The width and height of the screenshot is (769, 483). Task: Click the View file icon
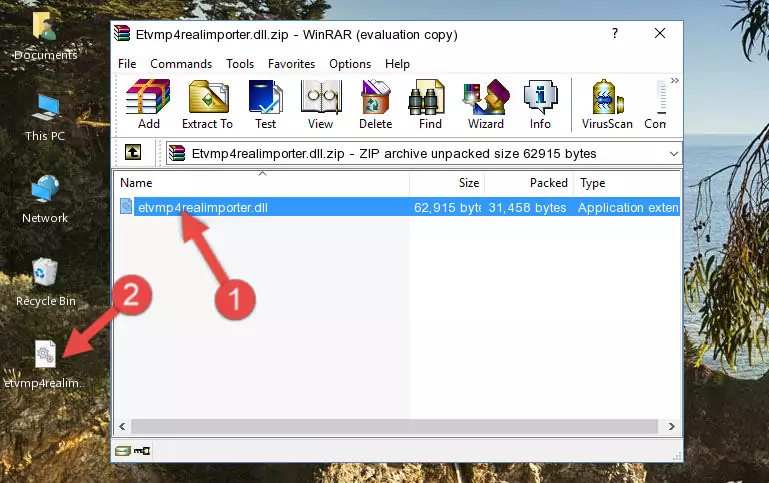coord(321,104)
